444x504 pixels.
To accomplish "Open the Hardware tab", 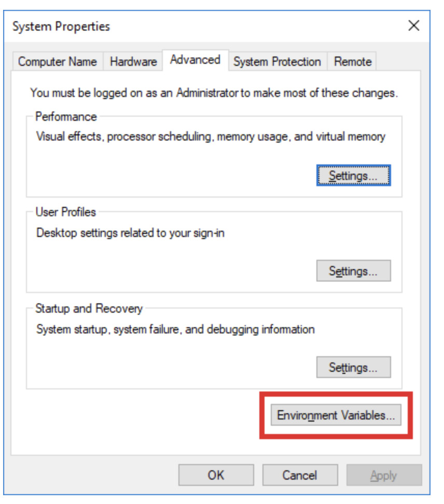I will click(x=133, y=61).
